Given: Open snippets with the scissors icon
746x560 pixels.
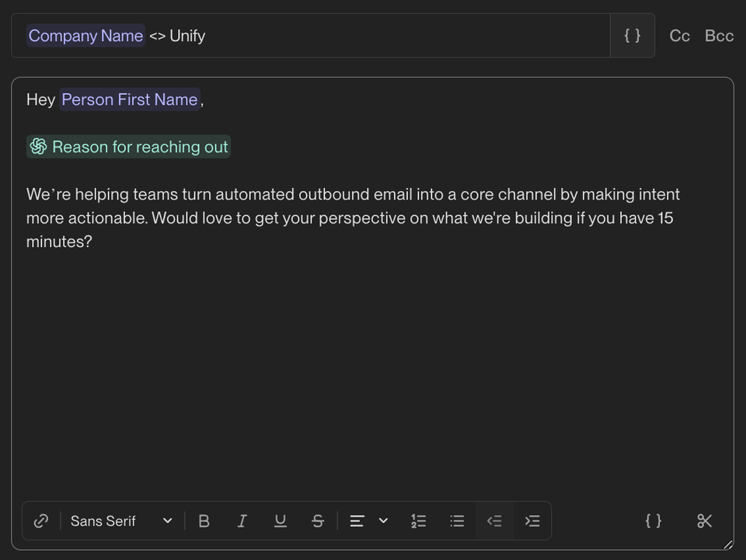Looking at the screenshot, I should [x=705, y=521].
